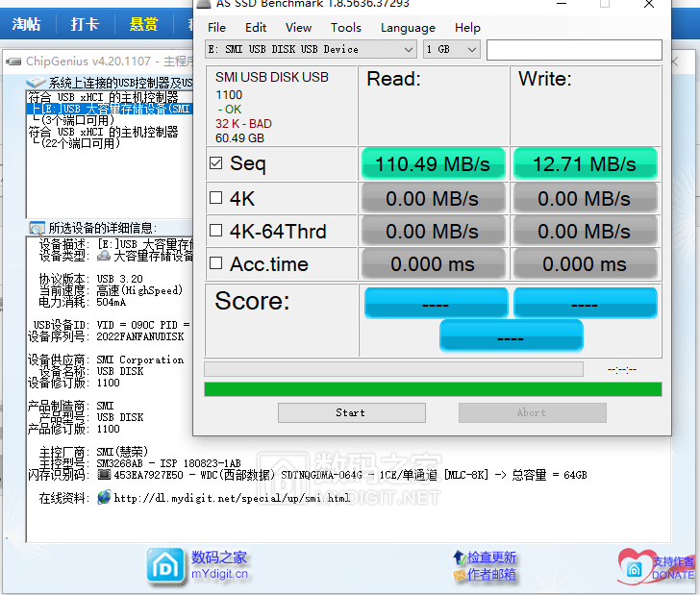The image size is (700, 595).
Task: Enable the 4K test checkbox
Action: click(x=216, y=197)
